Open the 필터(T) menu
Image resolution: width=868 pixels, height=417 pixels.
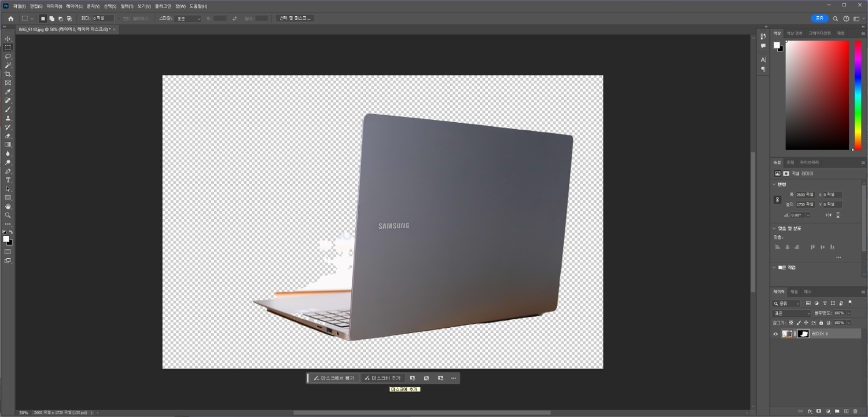(127, 6)
